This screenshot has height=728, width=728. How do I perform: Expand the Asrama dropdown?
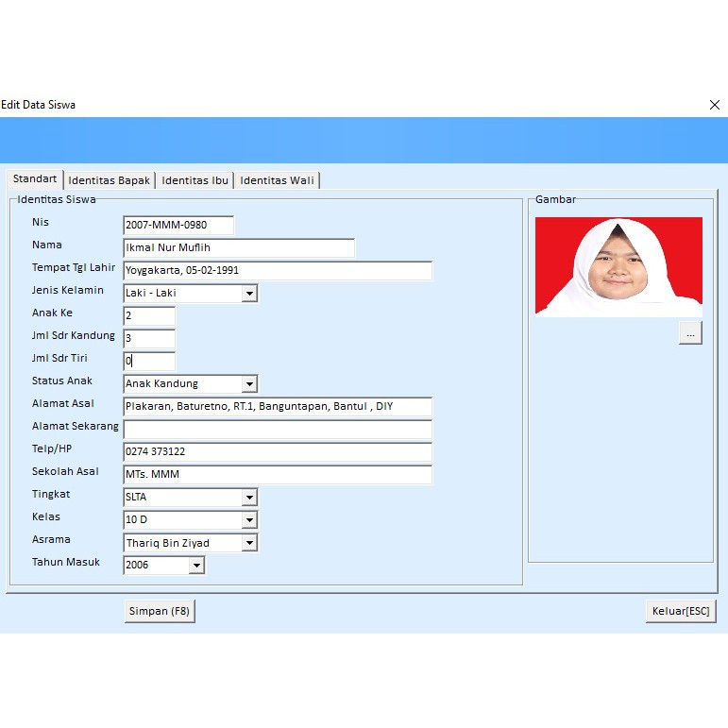[249, 543]
